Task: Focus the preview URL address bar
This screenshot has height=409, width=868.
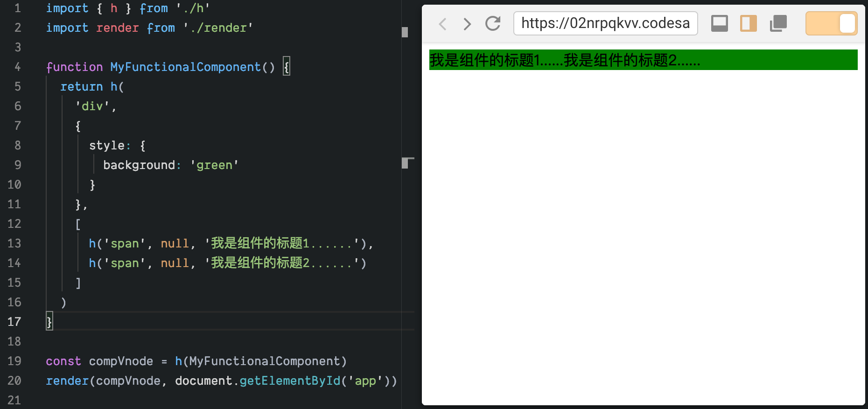Action: click(x=605, y=23)
